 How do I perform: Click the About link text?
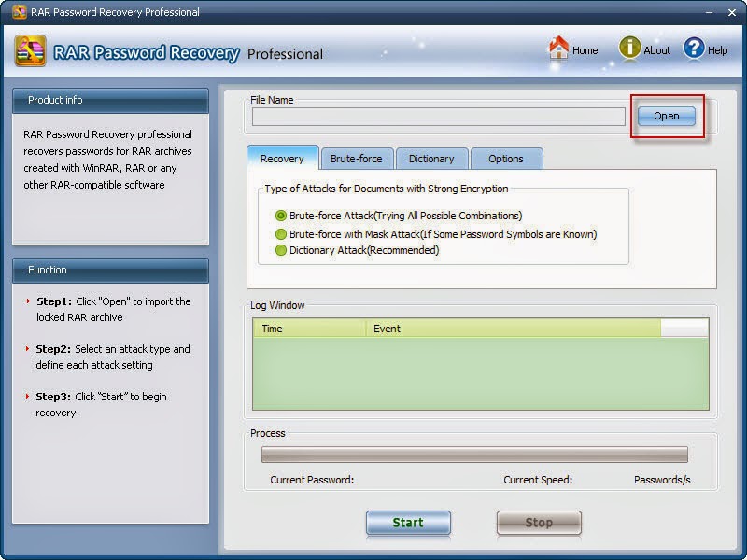point(657,50)
